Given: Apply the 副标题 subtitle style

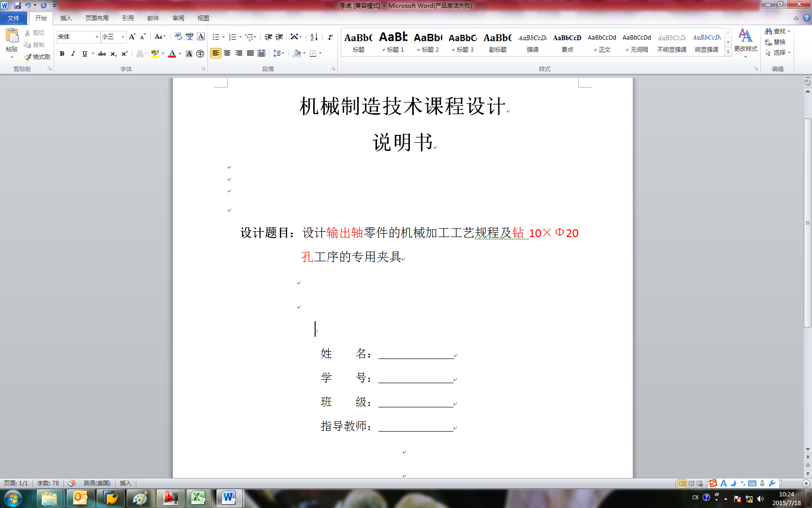Looking at the screenshot, I should [498, 42].
